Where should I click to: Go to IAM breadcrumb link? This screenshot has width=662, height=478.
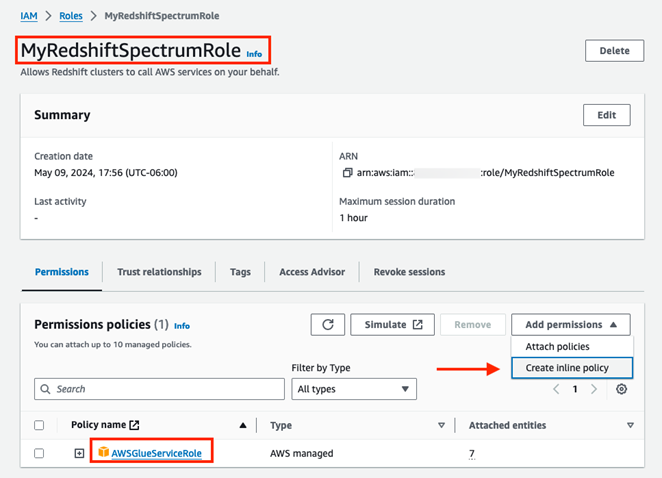point(29,16)
